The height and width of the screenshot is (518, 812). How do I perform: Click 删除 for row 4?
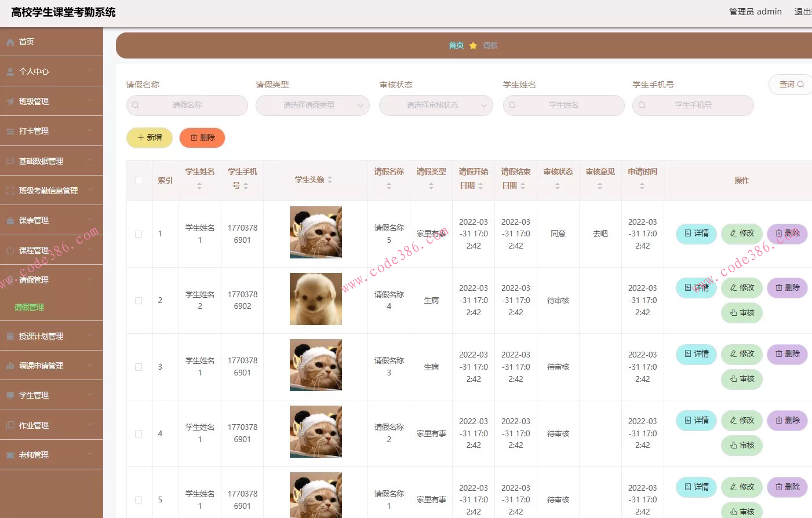coord(787,421)
